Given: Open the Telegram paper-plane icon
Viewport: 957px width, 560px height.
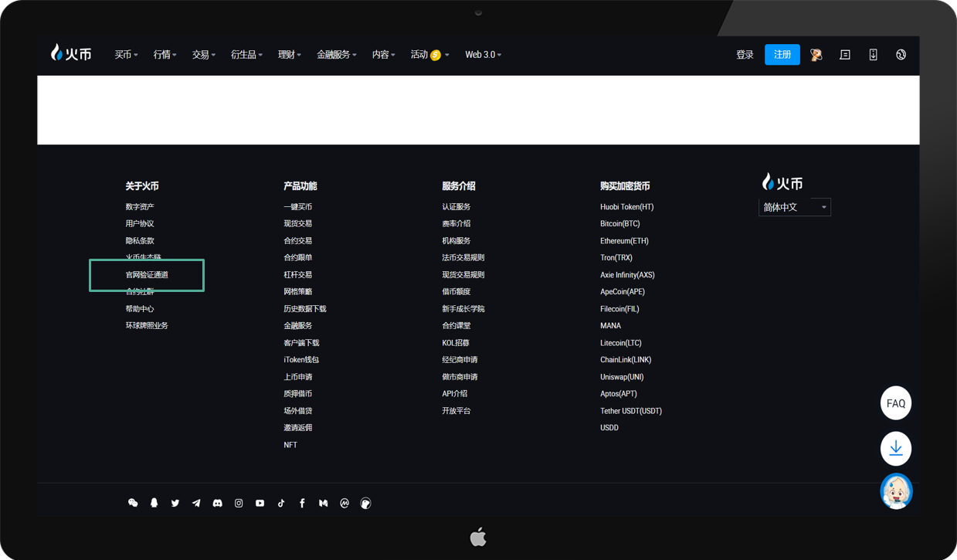Looking at the screenshot, I should tap(196, 503).
